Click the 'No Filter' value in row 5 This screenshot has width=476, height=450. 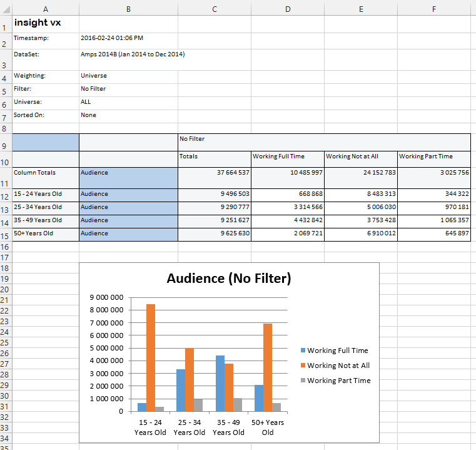pyautogui.click(x=128, y=90)
